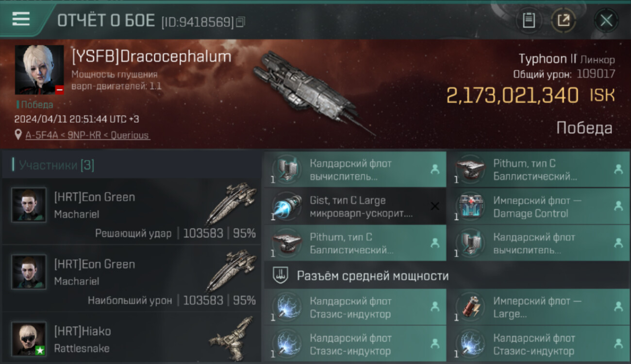Open the [YSFB]Dracocephalum pilot name
This screenshot has width=631, height=364.
pos(151,56)
